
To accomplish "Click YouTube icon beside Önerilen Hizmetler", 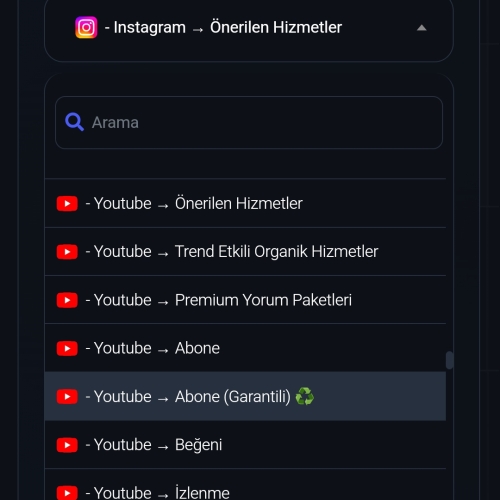I will pos(67,204).
